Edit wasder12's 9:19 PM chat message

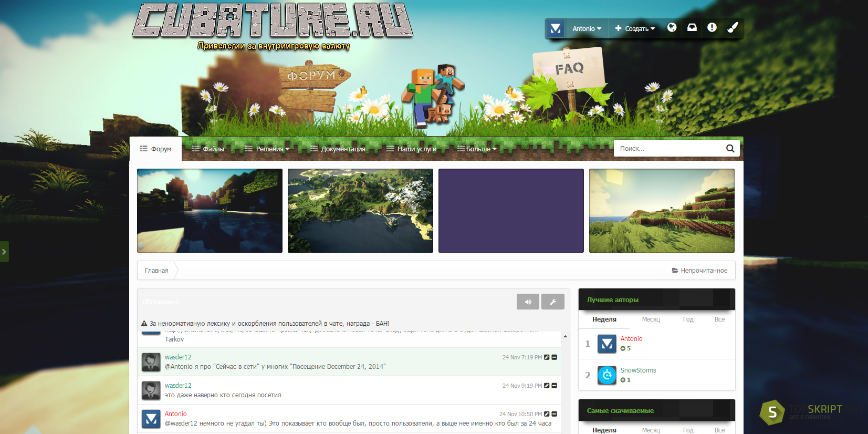(547, 386)
